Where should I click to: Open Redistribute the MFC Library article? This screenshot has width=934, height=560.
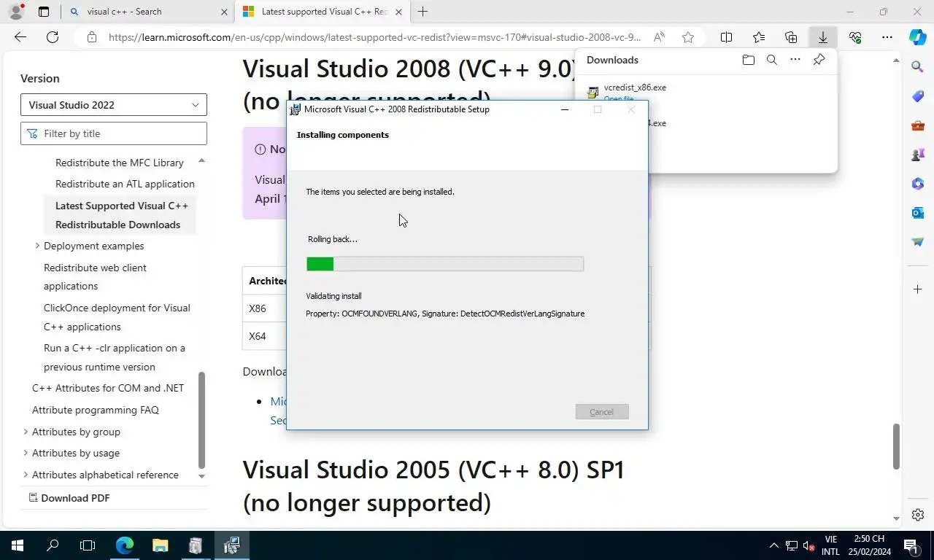[x=120, y=163]
